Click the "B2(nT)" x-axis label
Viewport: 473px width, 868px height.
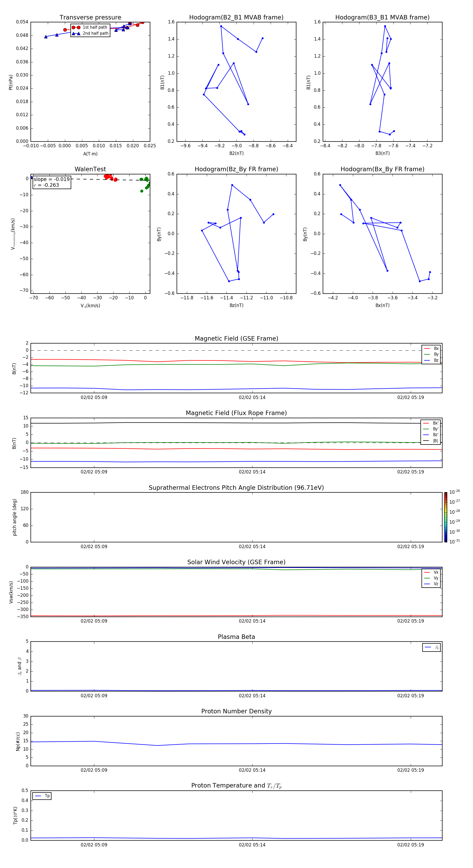[236, 153]
